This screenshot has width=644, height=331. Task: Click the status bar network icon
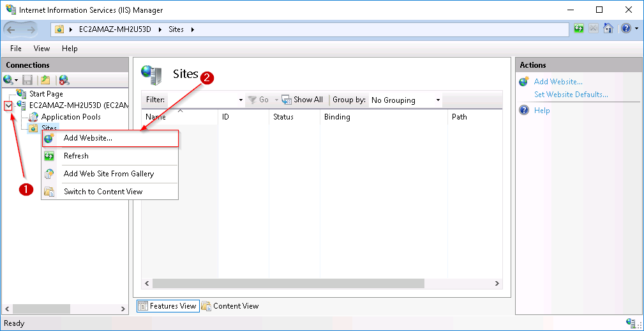631,323
